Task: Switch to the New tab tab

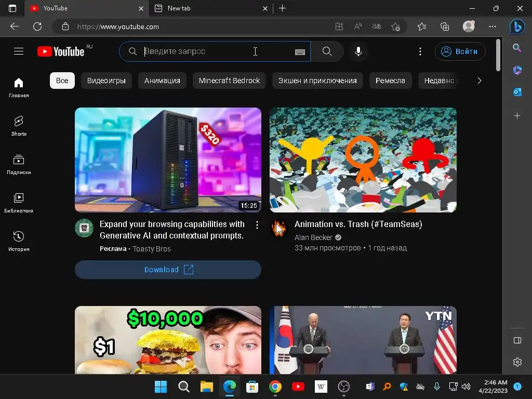Action: pos(210,8)
